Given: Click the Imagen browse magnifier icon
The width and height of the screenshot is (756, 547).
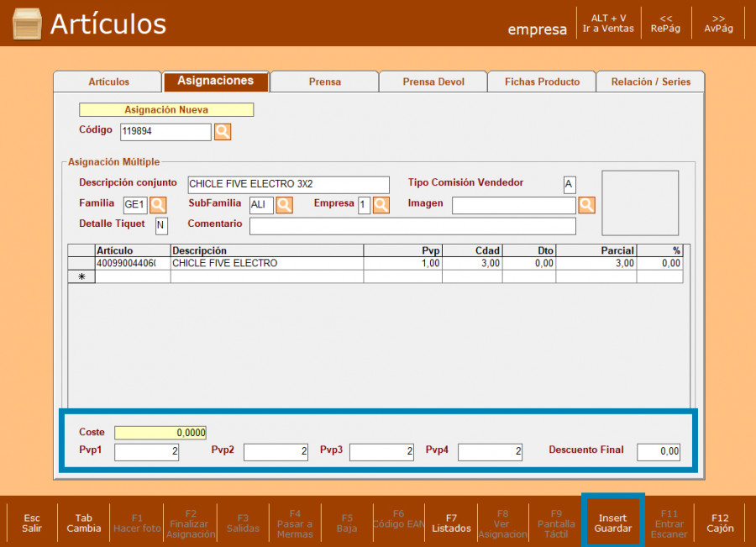Looking at the screenshot, I should coord(586,205).
